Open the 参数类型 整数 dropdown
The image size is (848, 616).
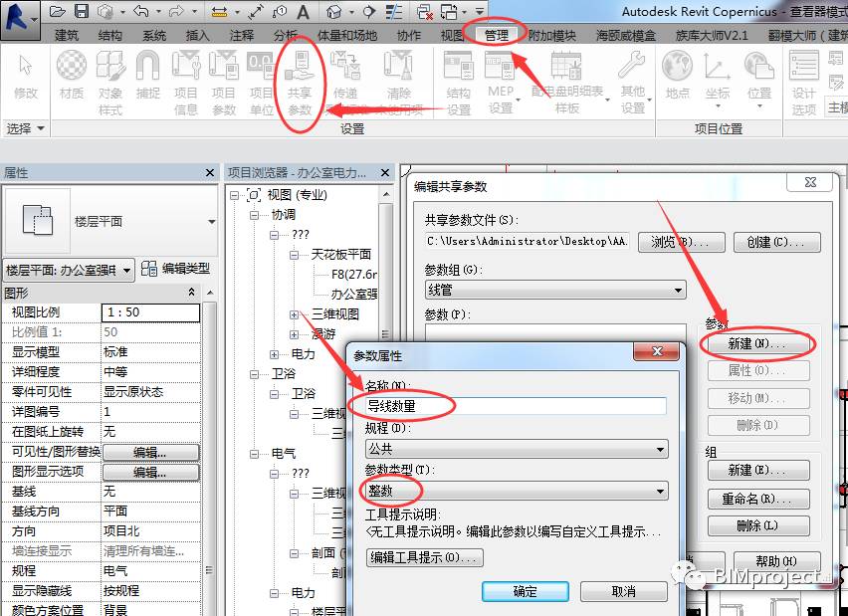pos(517,491)
